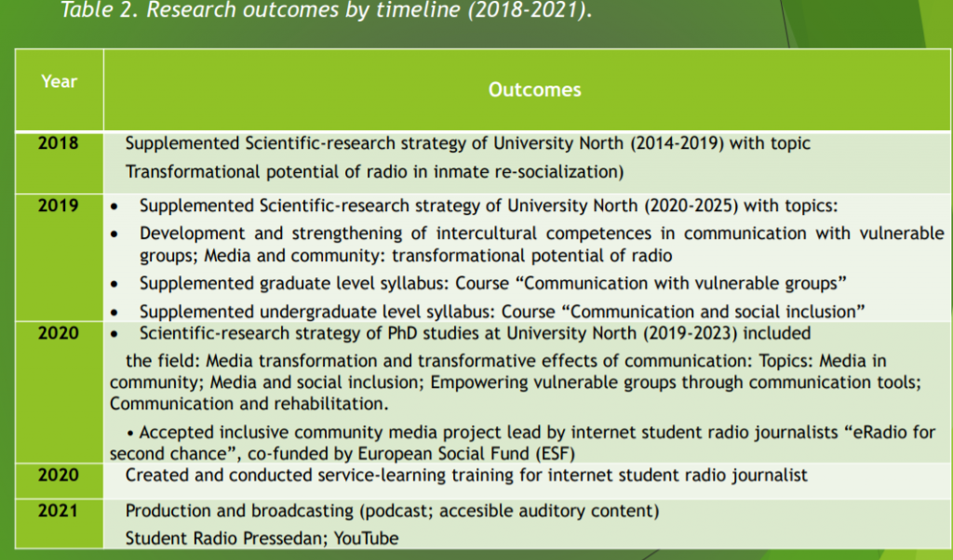Select "Created and conducted service-learning training" line
Viewport: 953px width, 560px height.
pyautogui.click(x=466, y=475)
